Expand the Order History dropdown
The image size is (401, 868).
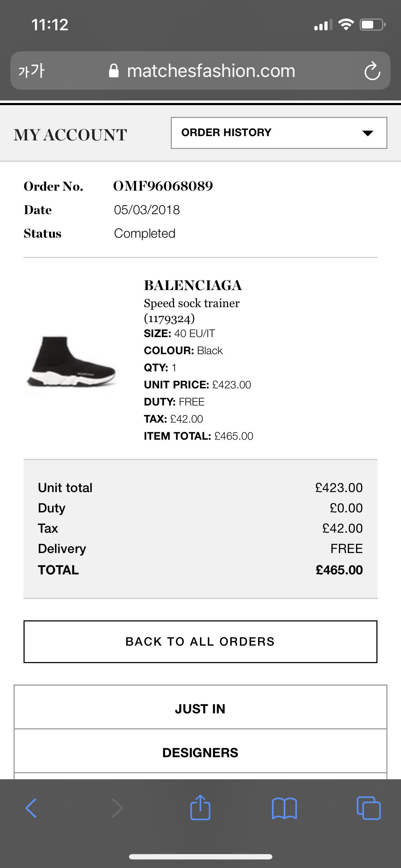click(279, 133)
